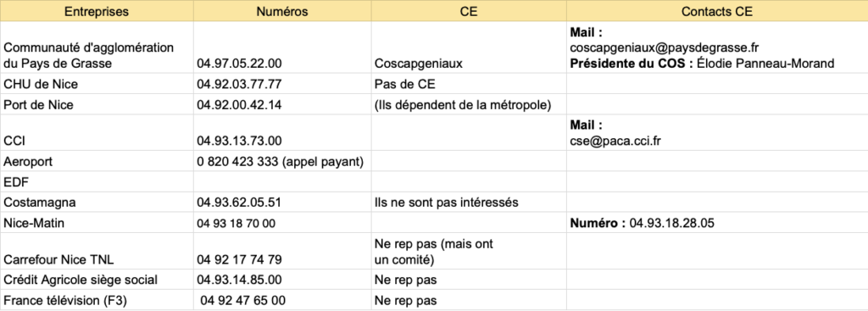Image resolution: width=868 pixels, height=311 pixels.
Task: Select Costamagna's Ils ne sont pas intéressés cell
Action: coord(469,202)
